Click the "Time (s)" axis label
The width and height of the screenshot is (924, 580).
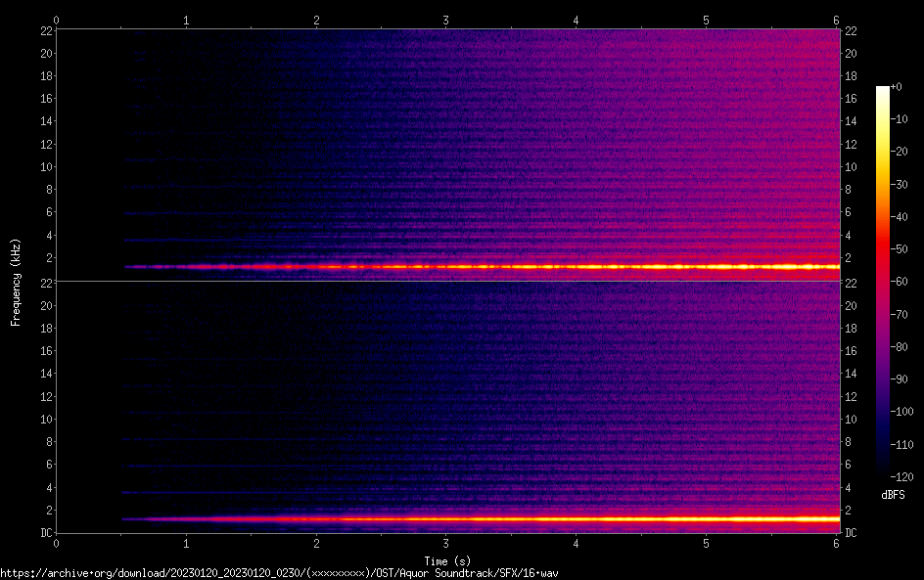(445, 560)
